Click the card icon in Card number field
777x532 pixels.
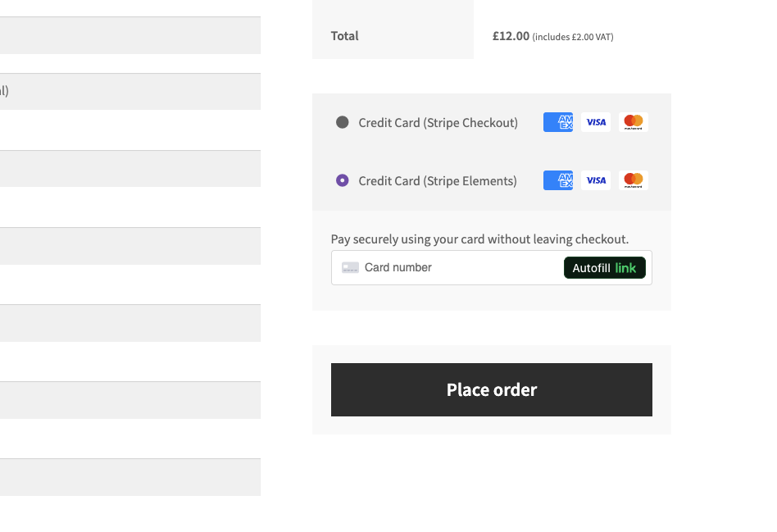coord(350,268)
